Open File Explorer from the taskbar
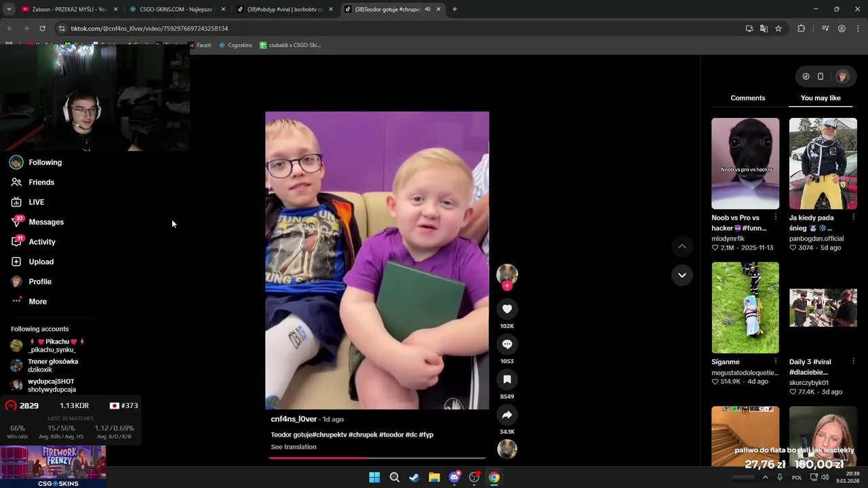The height and width of the screenshot is (488, 868). [434, 477]
